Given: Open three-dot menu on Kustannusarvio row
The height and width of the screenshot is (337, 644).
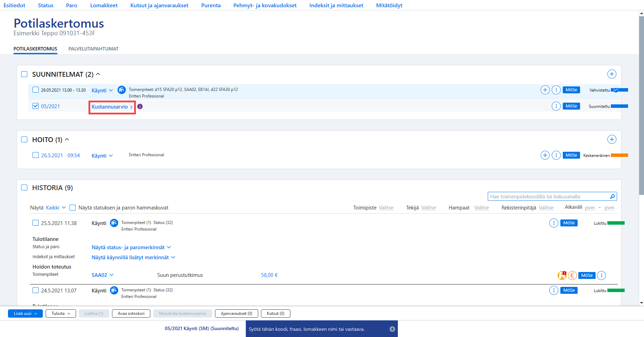Looking at the screenshot, I should tap(556, 106).
